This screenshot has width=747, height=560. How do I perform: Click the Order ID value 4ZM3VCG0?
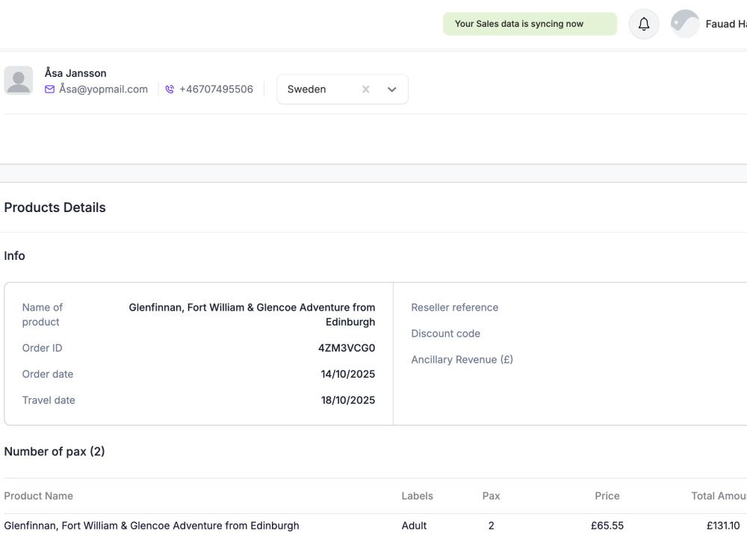(347, 348)
